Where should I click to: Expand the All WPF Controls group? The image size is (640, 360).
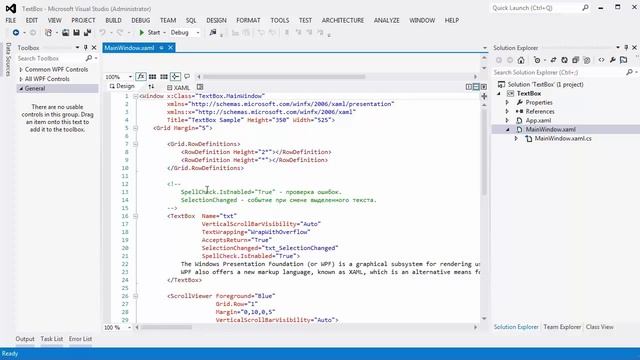pyautogui.click(x=21, y=79)
